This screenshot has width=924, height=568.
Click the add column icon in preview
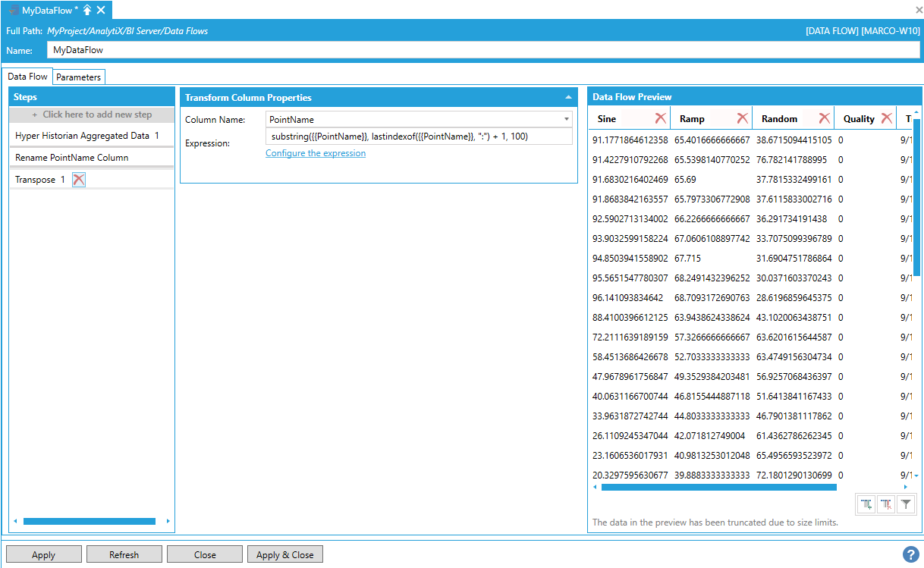click(866, 504)
